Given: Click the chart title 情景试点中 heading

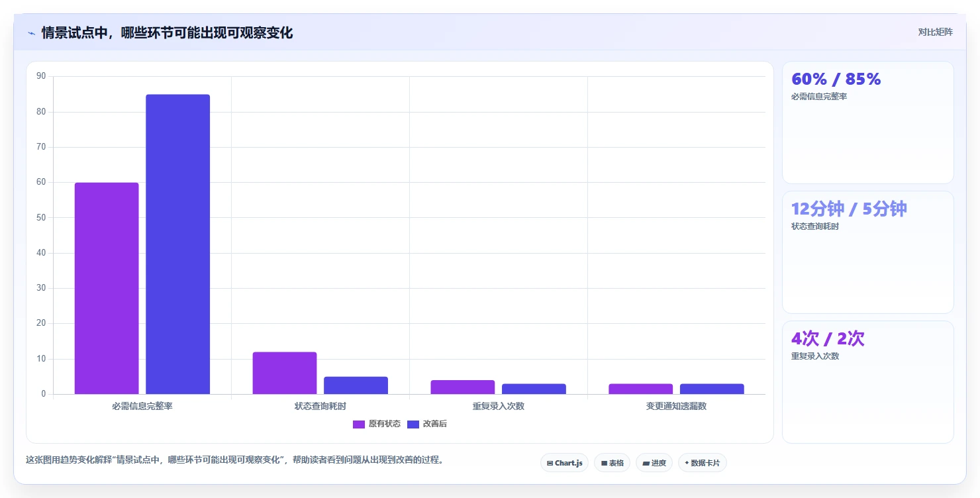Looking at the screenshot, I should [x=167, y=32].
